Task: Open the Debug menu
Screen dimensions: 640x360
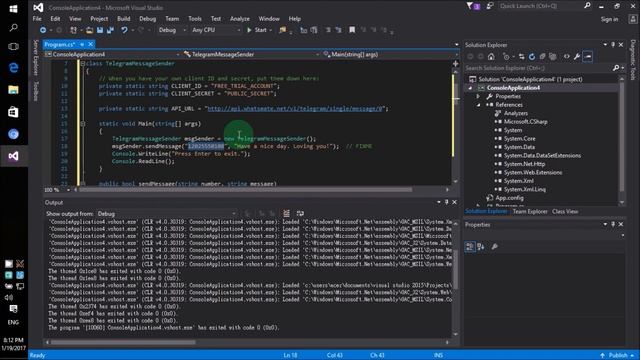Action: click(x=147, y=19)
